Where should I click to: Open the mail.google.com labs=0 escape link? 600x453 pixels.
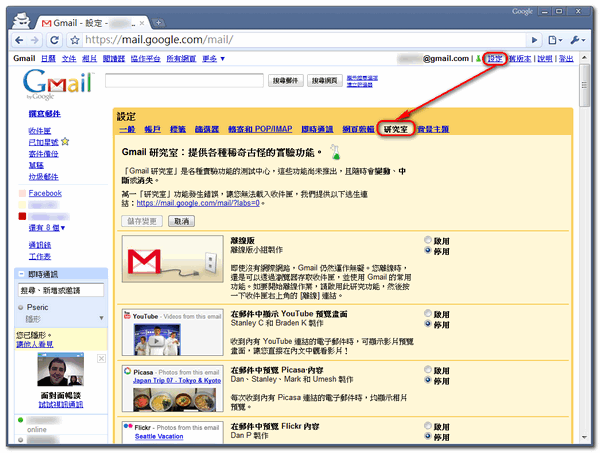tap(198, 203)
